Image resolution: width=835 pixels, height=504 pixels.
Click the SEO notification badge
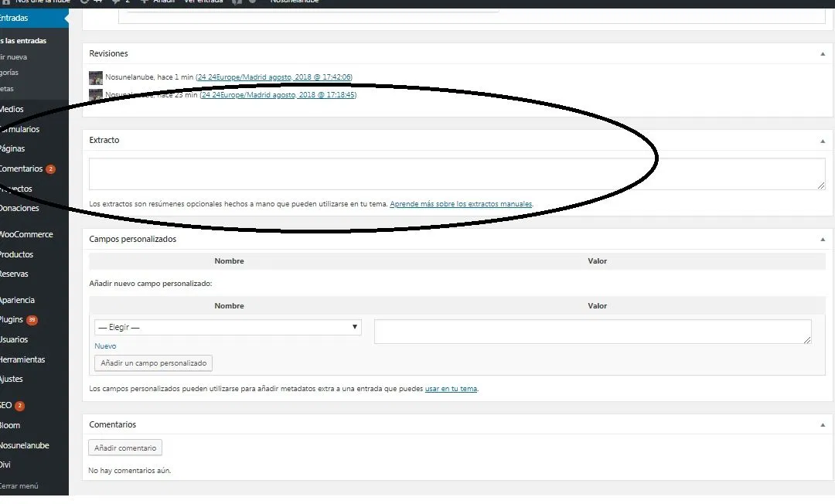(x=20, y=406)
